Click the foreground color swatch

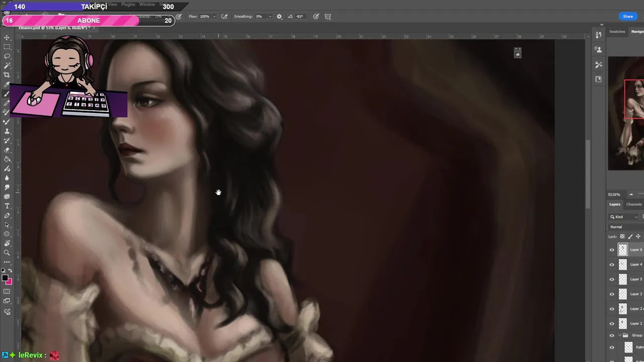pos(5,278)
